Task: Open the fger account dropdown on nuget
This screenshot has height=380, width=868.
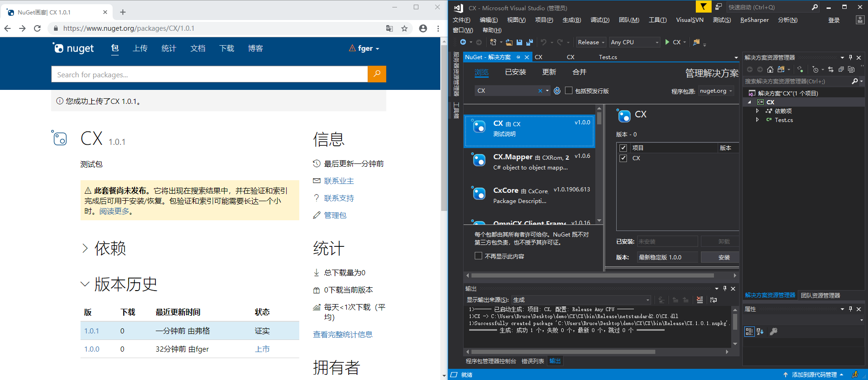Action: (x=364, y=48)
